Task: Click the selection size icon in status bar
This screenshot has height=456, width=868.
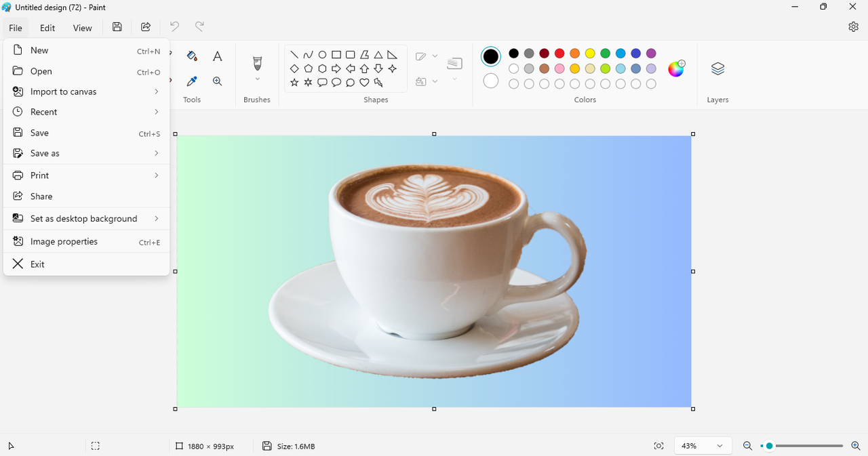Action: pos(96,446)
